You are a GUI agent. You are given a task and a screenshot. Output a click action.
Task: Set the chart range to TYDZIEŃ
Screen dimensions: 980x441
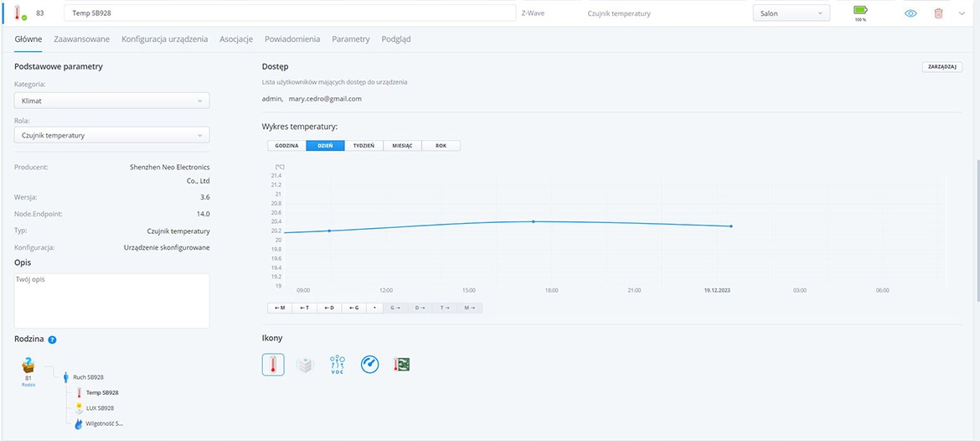point(364,146)
